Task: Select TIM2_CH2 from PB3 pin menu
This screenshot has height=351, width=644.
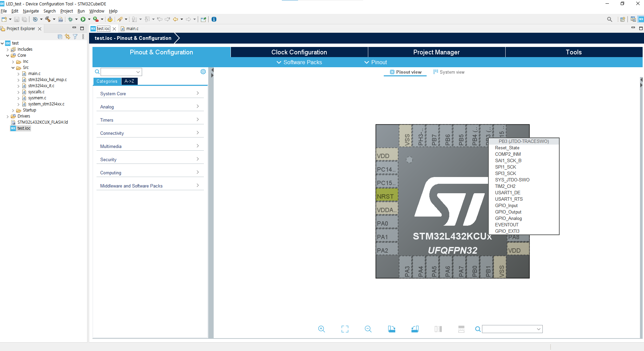Action: (x=505, y=186)
